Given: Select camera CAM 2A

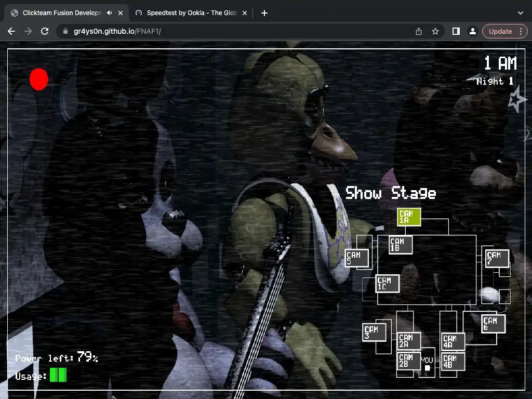Looking at the screenshot, I should tap(409, 341).
